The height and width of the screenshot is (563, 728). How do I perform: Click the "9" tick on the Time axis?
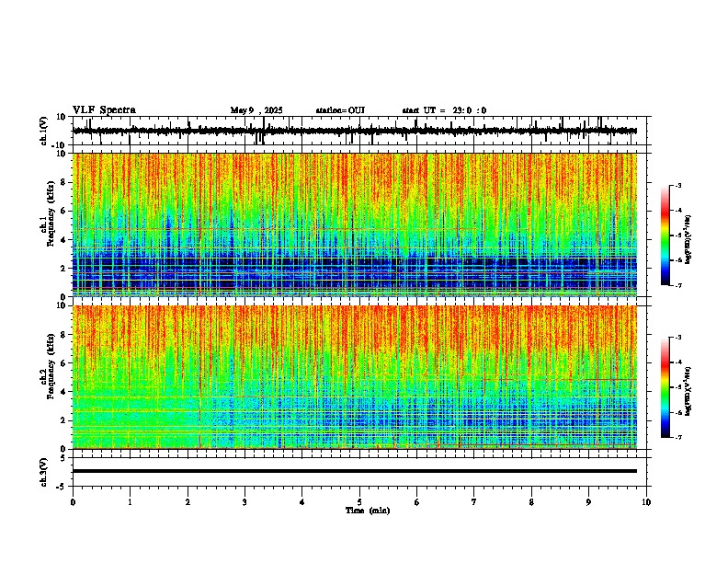tap(588, 502)
